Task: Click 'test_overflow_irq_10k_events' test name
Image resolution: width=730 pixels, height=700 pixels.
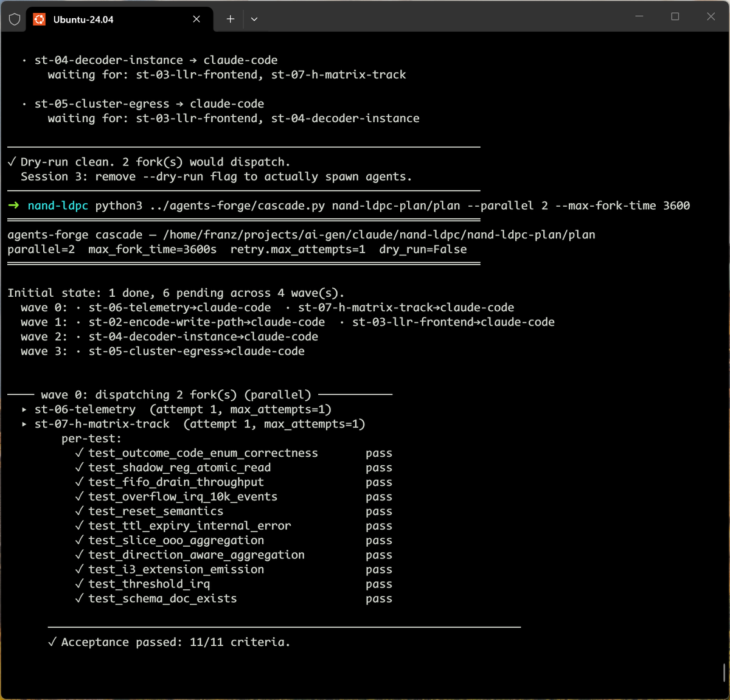Action: tap(183, 497)
